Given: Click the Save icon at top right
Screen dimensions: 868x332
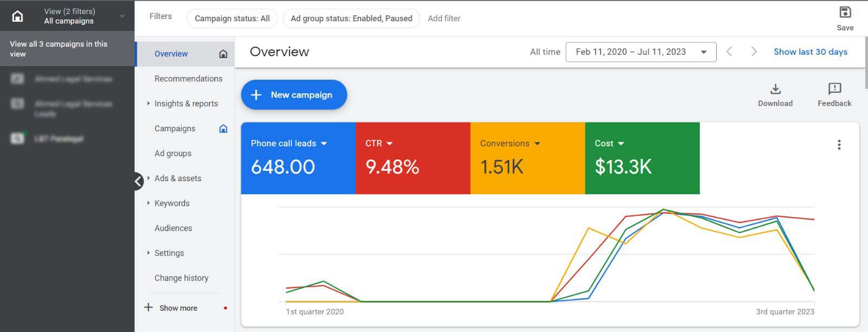Looking at the screenshot, I should [845, 12].
